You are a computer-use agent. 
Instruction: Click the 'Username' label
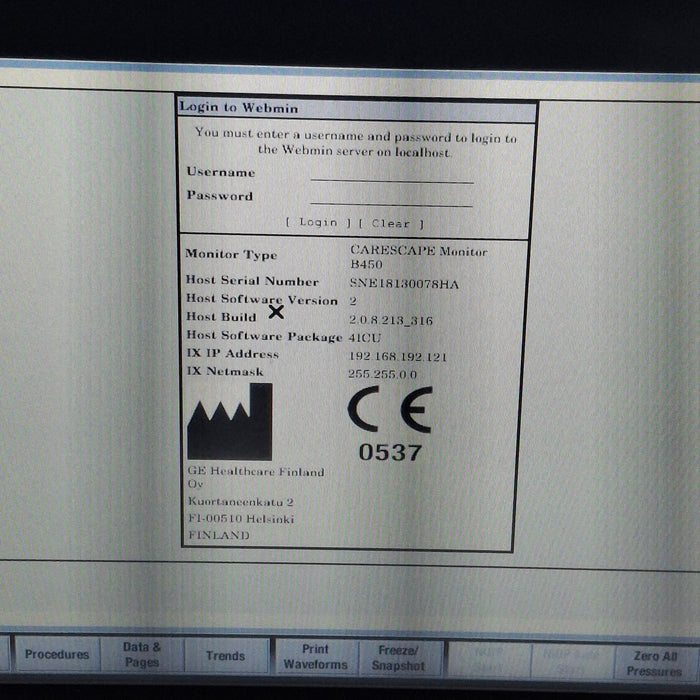pyautogui.click(x=221, y=172)
